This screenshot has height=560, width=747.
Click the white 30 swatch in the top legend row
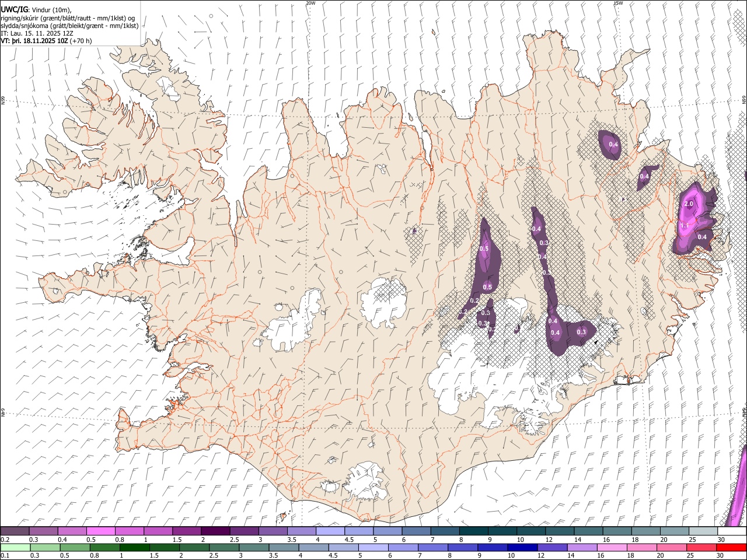(x=732, y=531)
